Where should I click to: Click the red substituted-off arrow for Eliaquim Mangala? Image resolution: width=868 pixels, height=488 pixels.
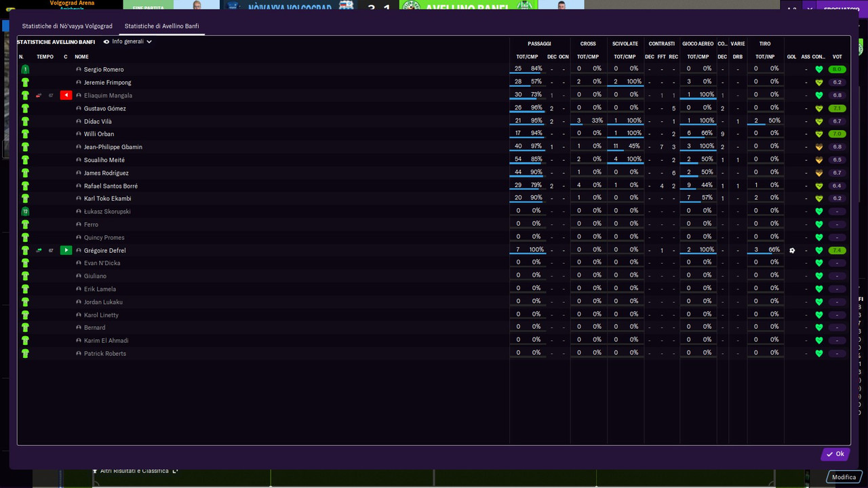pos(66,96)
